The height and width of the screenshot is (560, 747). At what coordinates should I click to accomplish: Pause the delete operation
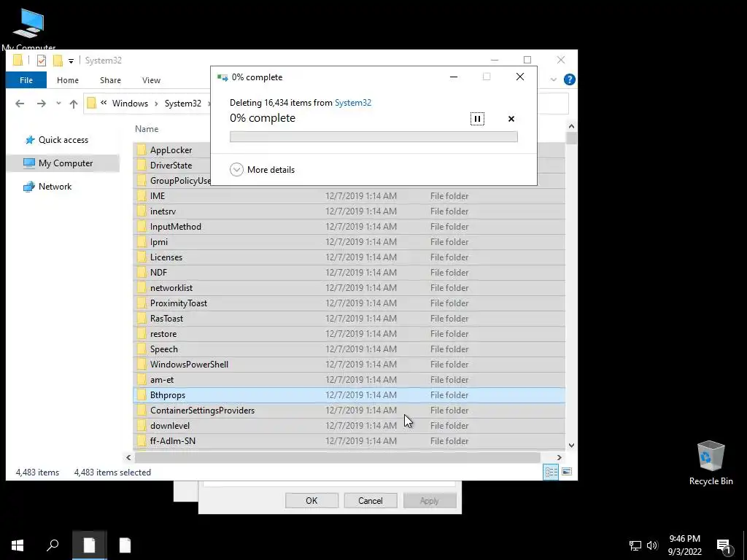477,119
